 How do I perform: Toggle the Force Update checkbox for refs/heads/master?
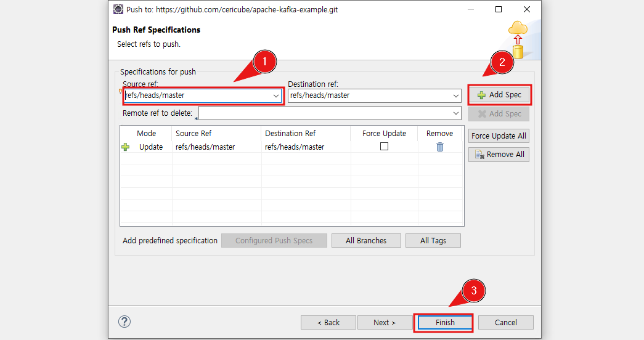pos(384,146)
